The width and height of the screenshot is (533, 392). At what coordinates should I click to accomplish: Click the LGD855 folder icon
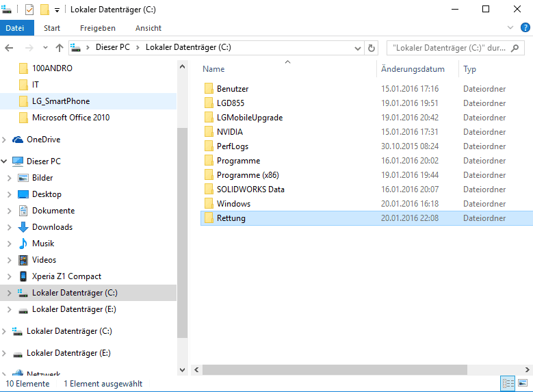point(209,103)
